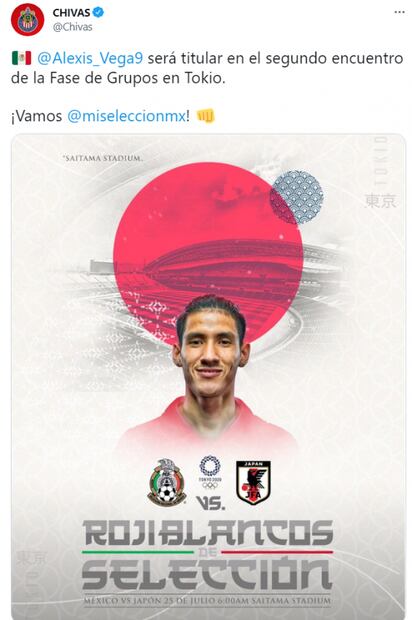Open the player portrait in the image
Image resolution: width=412 pixels, height=620 pixels.
tap(209, 374)
